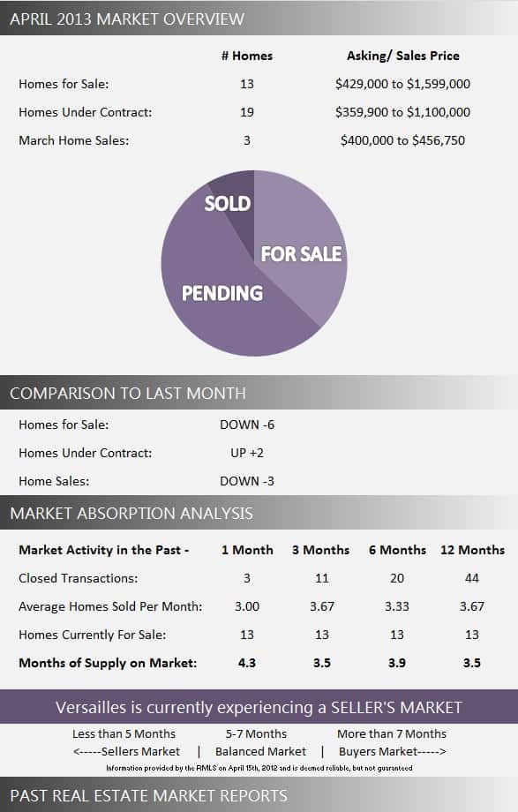The width and height of the screenshot is (518, 812).
Task: Click the 'UP +2' comparison value
Action: (247, 453)
